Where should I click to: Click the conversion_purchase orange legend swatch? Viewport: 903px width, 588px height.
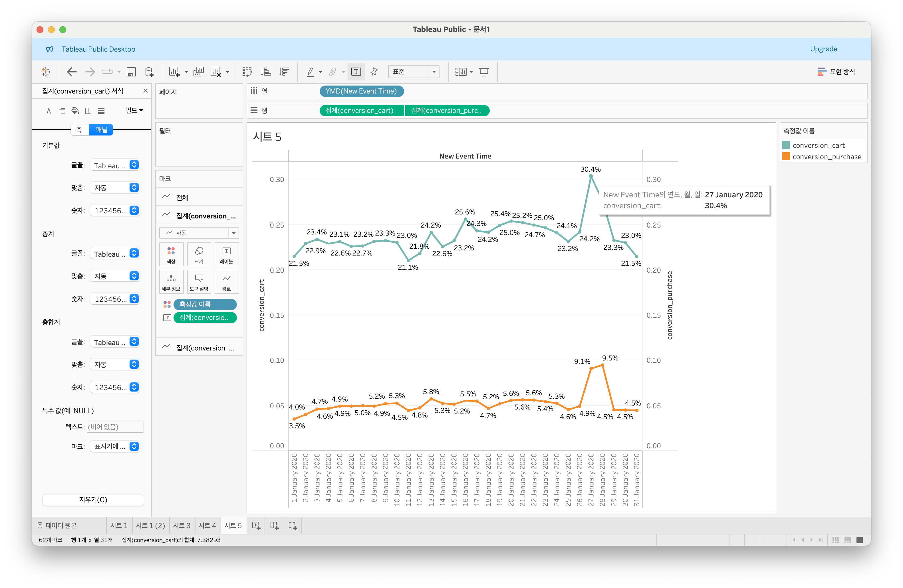[x=786, y=157]
